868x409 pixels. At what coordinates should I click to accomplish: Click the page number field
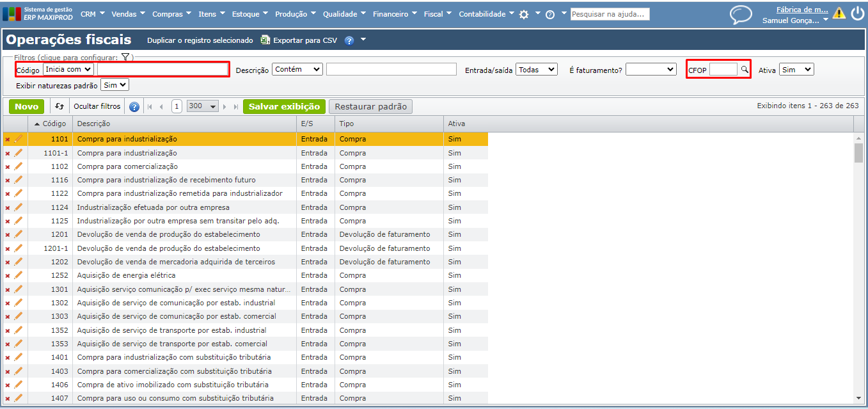[x=177, y=107]
